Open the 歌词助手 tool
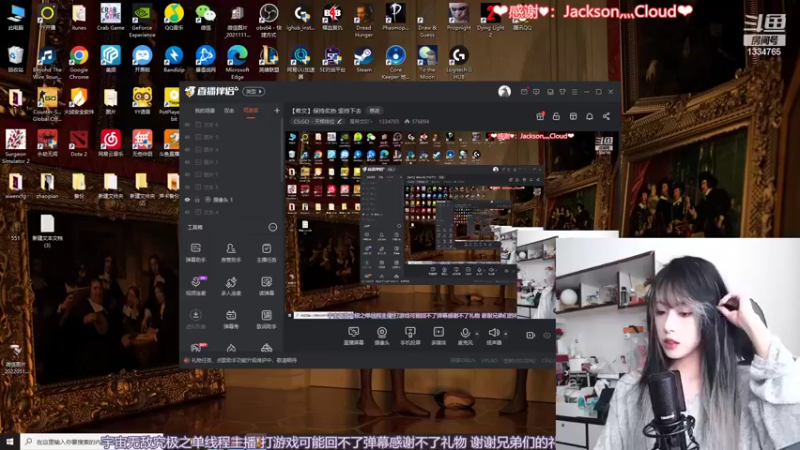Image resolution: width=800 pixels, height=450 pixels. click(x=266, y=319)
